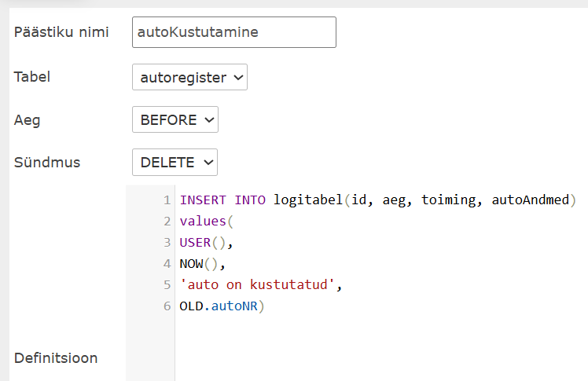This screenshot has width=588, height=381.
Task: Click the USER() function in editor
Action: click(x=201, y=243)
